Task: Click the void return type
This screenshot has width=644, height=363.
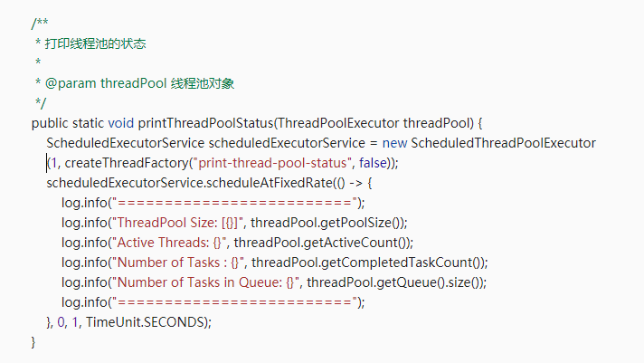Action: 121,122
